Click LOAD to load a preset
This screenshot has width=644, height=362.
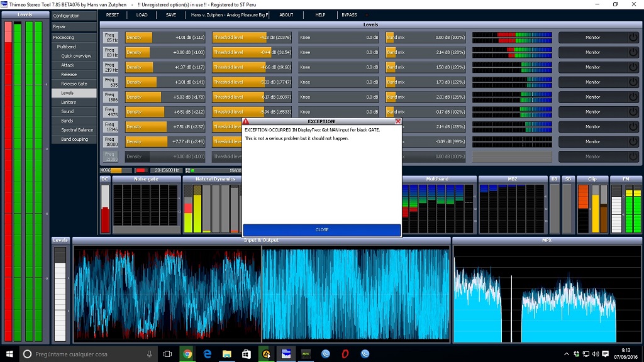pos(142,15)
